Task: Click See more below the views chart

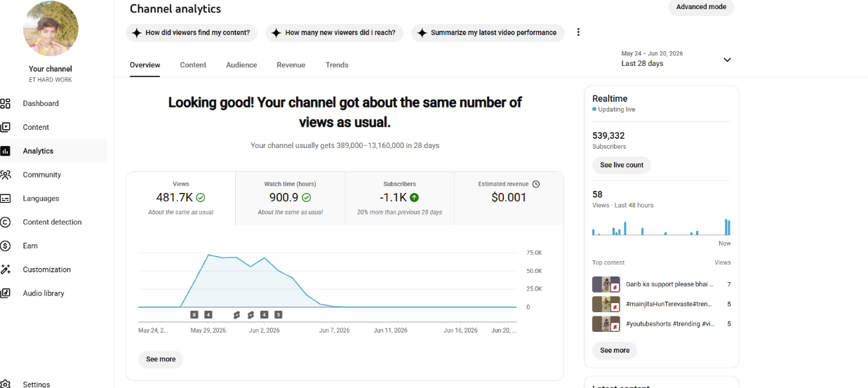Action: coord(161,359)
